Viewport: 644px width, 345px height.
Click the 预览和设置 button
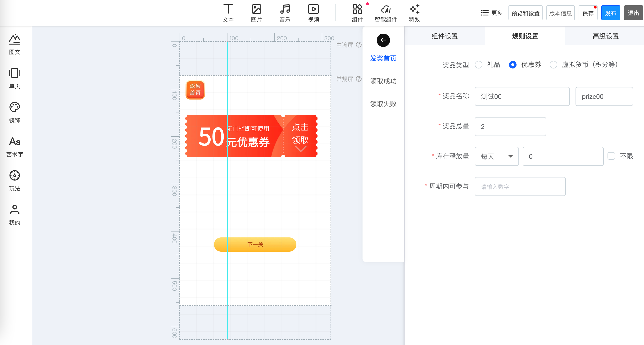525,13
